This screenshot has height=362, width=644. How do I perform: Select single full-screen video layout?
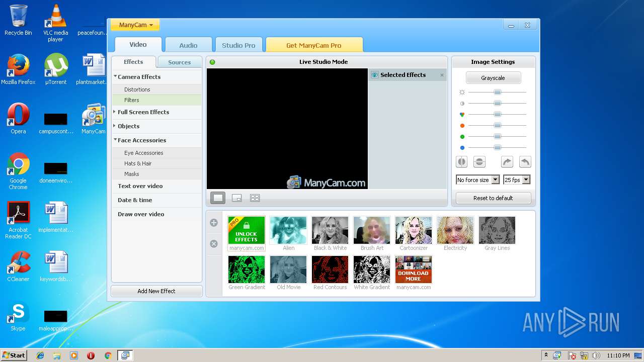(x=218, y=198)
